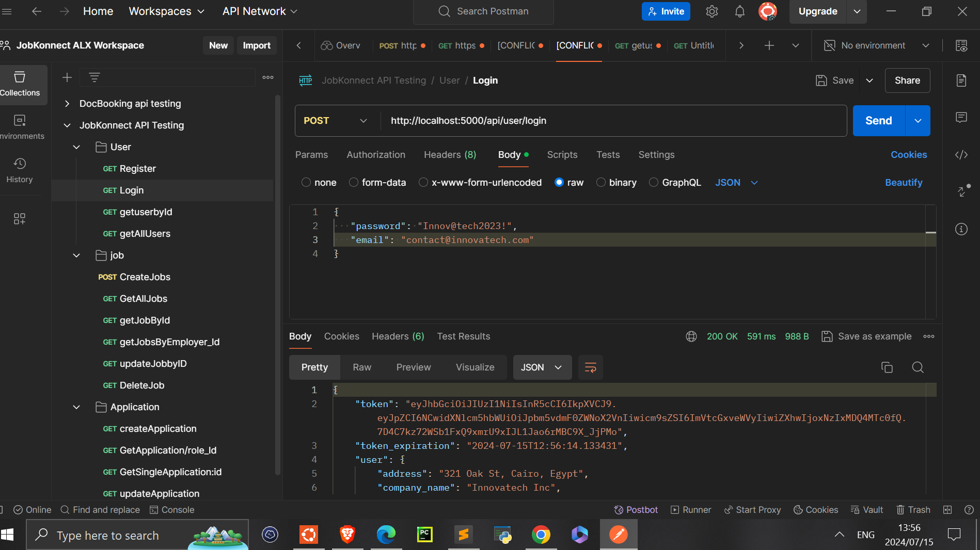Toggle response line wrap icon
This screenshot has height=550, width=980.
(591, 367)
